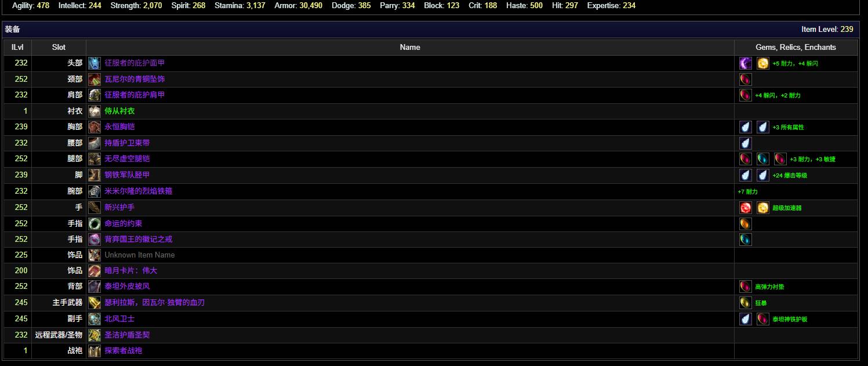The width and height of the screenshot is (868, 366).
Task: Click the Gems, Relics, Enchants column header
Action: coord(796,47)
